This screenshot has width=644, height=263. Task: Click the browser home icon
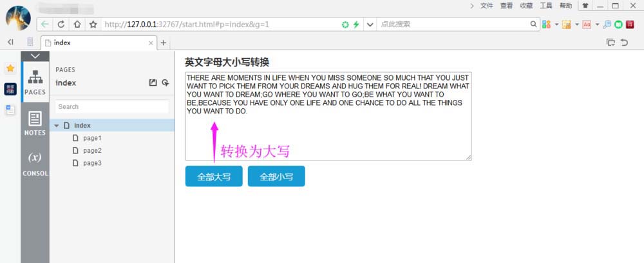77,24
